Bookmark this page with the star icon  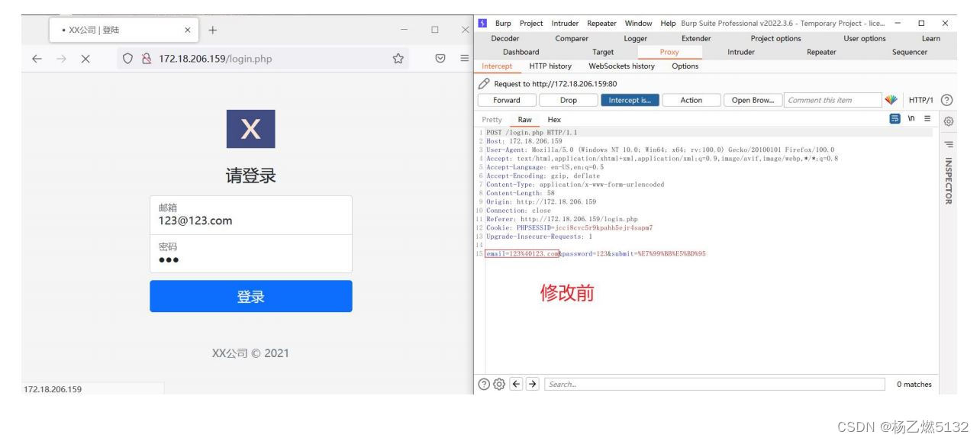398,59
